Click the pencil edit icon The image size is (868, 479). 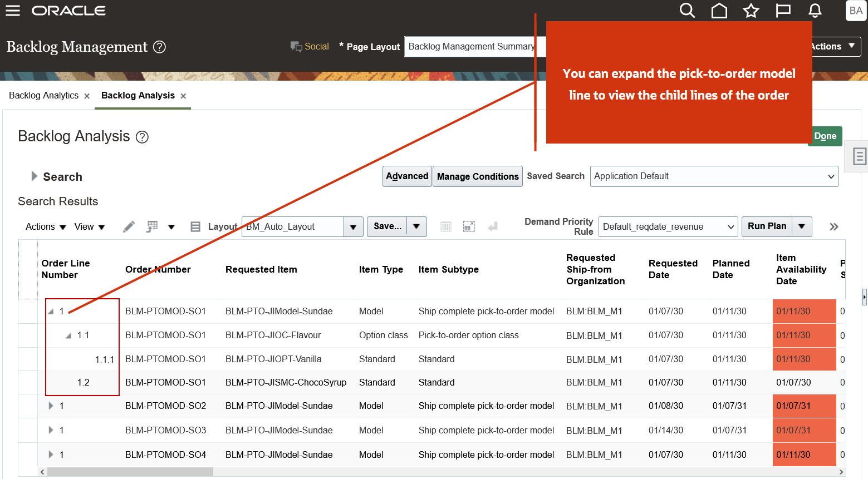pos(129,226)
